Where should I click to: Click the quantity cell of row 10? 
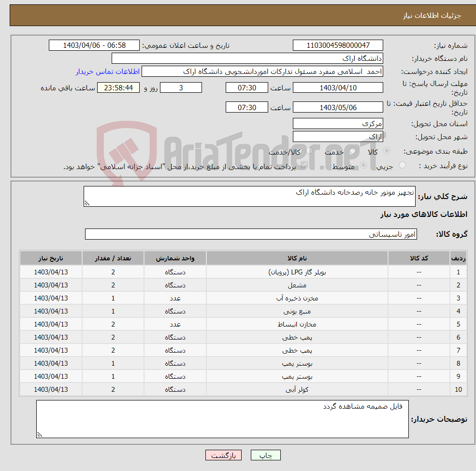click(x=113, y=389)
